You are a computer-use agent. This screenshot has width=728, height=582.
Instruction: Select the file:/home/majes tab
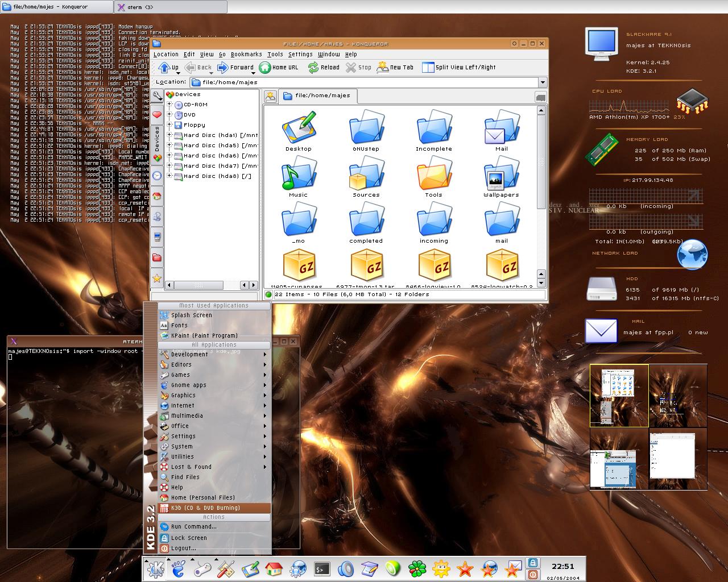click(x=318, y=95)
